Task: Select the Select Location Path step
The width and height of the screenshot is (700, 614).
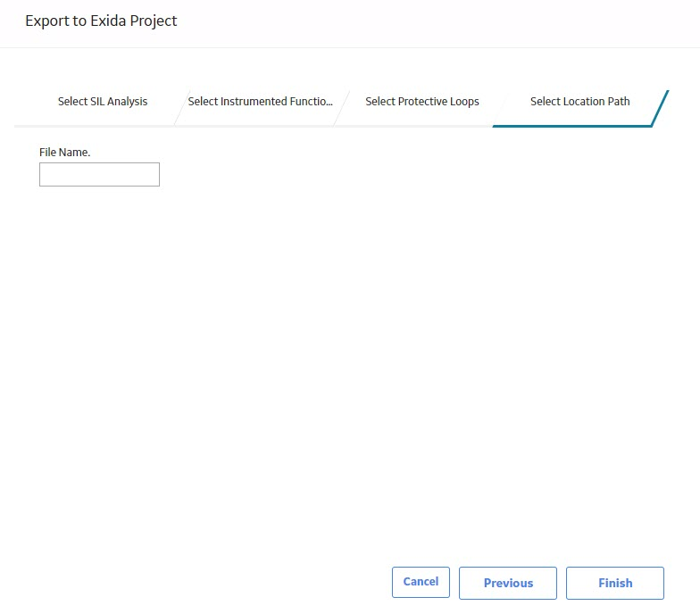Action: (580, 102)
